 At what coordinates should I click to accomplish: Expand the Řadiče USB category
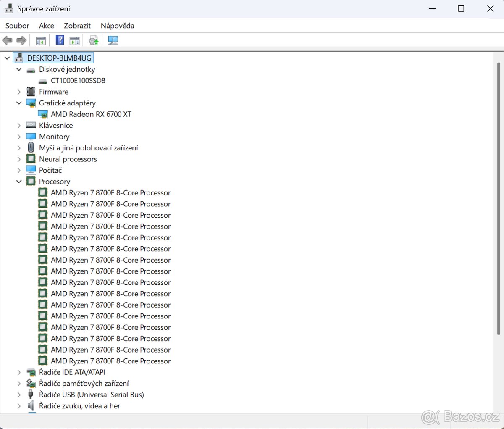(x=19, y=395)
